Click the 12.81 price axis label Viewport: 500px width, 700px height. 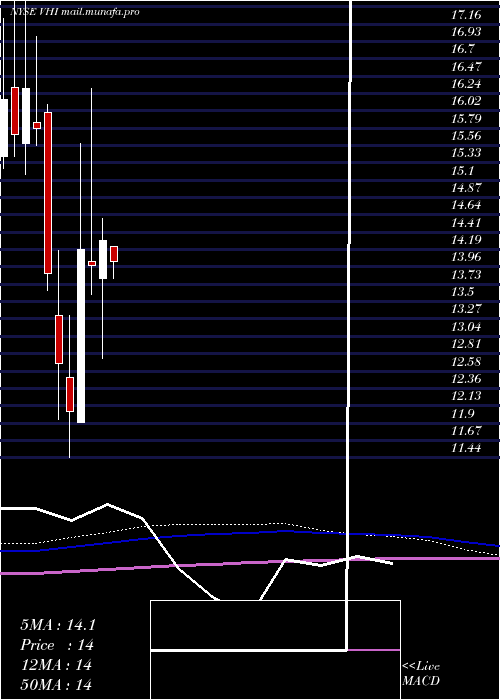click(x=466, y=344)
